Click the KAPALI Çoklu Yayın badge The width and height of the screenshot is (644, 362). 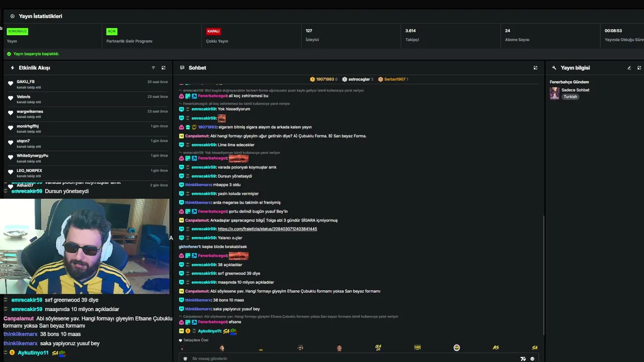click(x=213, y=31)
